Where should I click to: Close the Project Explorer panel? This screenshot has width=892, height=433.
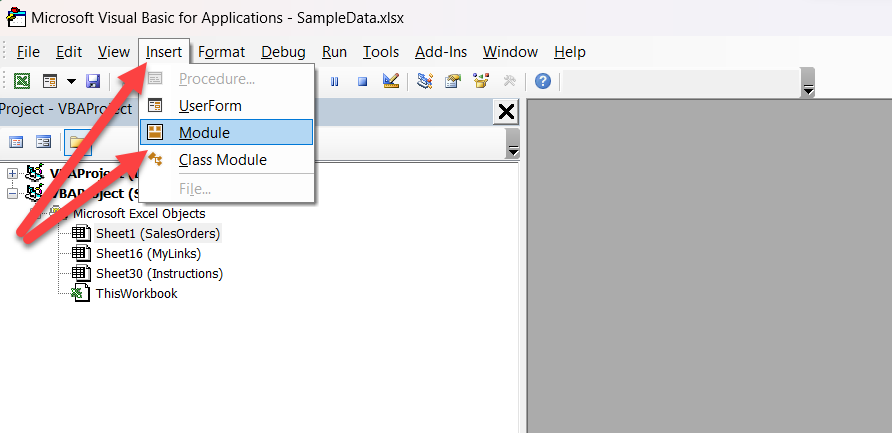click(506, 111)
